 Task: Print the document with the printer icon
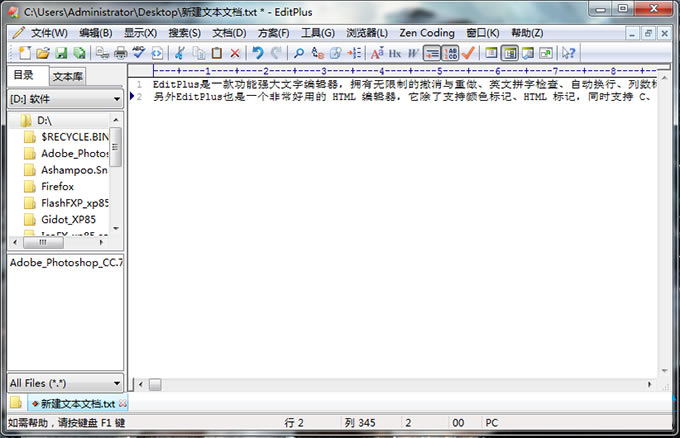point(121,53)
